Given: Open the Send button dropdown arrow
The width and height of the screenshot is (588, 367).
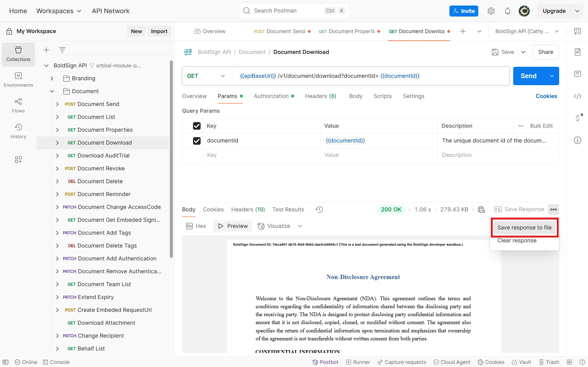Looking at the screenshot, I should point(552,76).
